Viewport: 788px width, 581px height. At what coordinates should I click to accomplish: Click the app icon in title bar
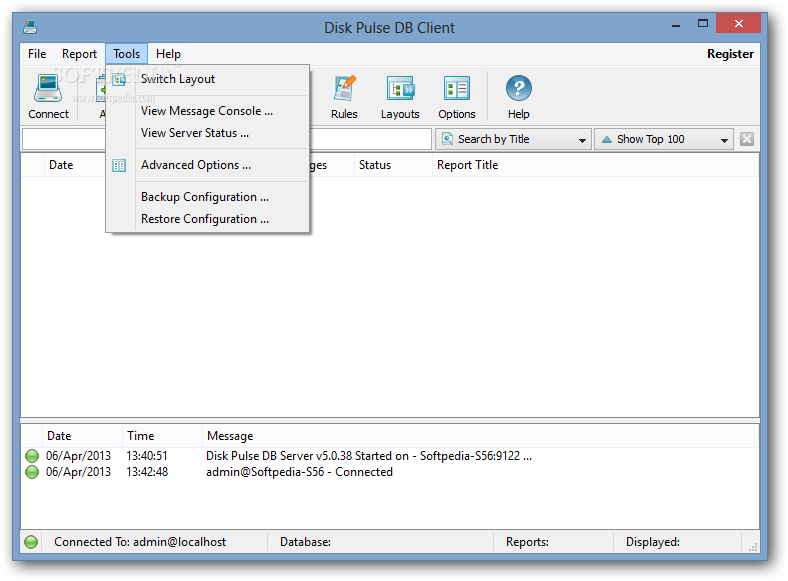(30, 27)
